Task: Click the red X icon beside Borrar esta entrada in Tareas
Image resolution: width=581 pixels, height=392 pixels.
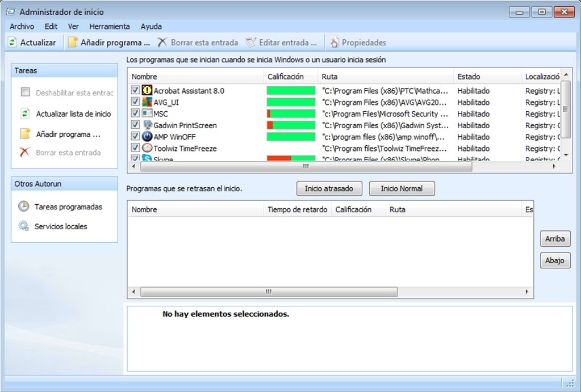Action: tap(24, 152)
